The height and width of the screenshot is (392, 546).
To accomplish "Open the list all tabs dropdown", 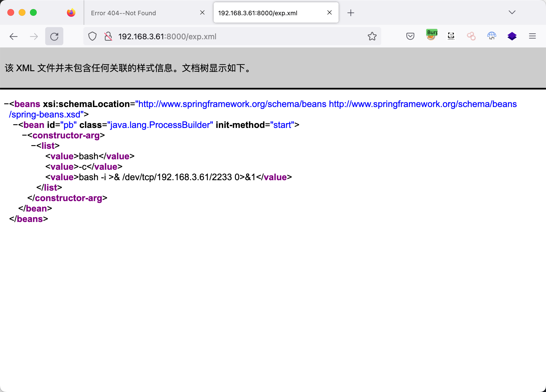I will (x=512, y=12).
